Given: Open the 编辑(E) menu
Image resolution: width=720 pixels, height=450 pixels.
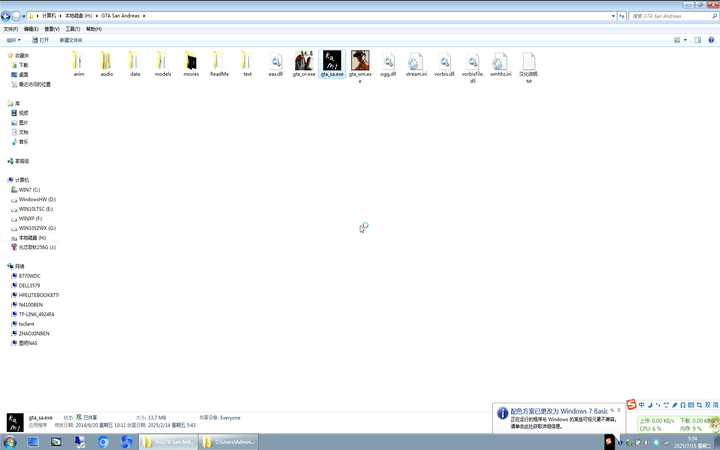Looking at the screenshot, I should click(31, 29).
